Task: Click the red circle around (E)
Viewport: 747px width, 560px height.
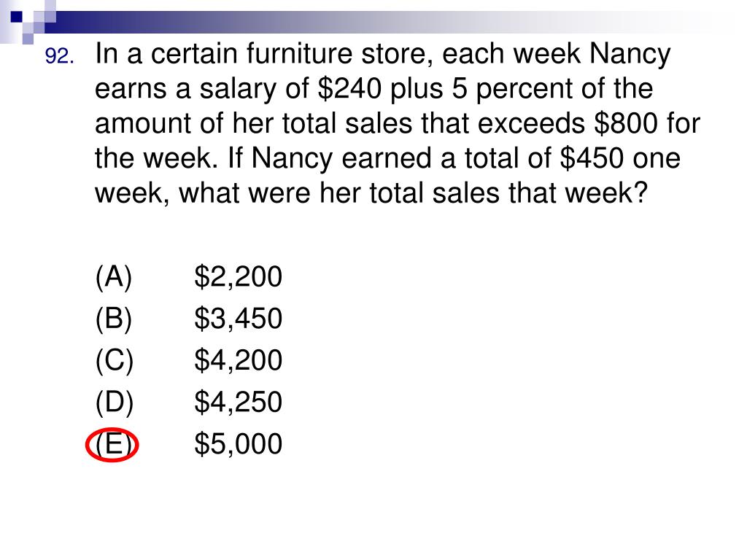Action: (112, 445)
